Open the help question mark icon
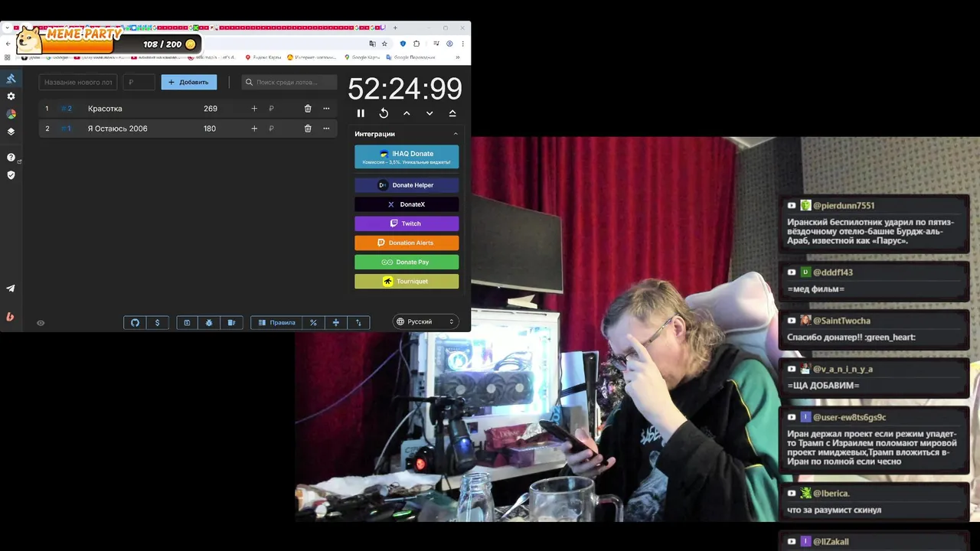The image size is (980, 551). point(11,158)
